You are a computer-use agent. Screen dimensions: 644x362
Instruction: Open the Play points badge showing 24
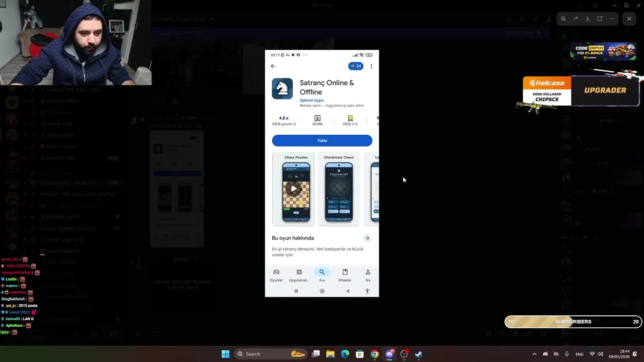point(356,66)
